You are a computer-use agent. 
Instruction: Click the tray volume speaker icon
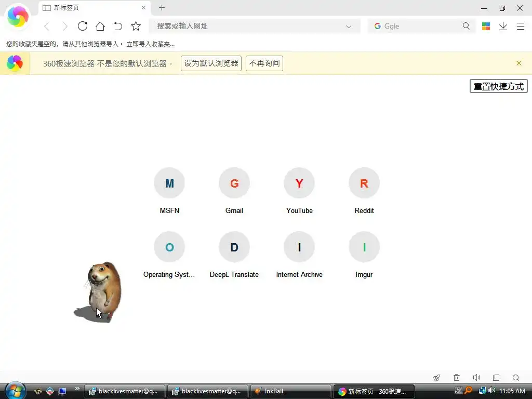(x=492, y=391)
